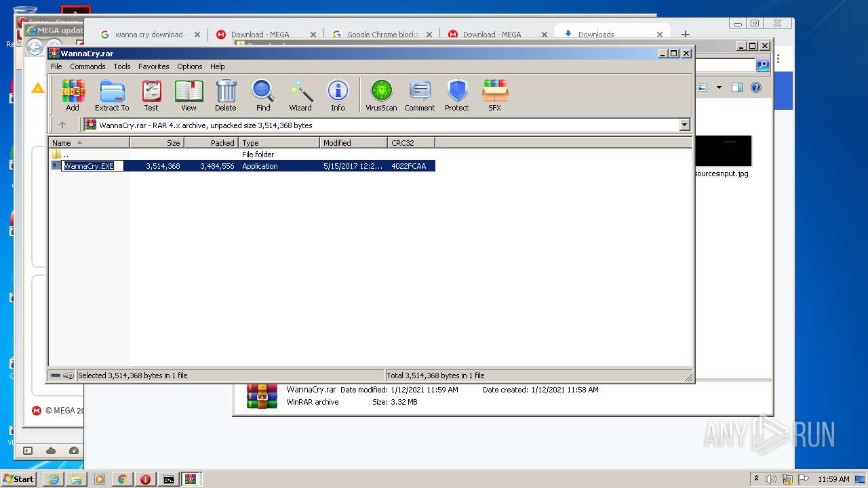Image resolution: width=868 pixels, height=488 pixels.
Task: Start VirusScan on the archive
Action: coord(381,96)
